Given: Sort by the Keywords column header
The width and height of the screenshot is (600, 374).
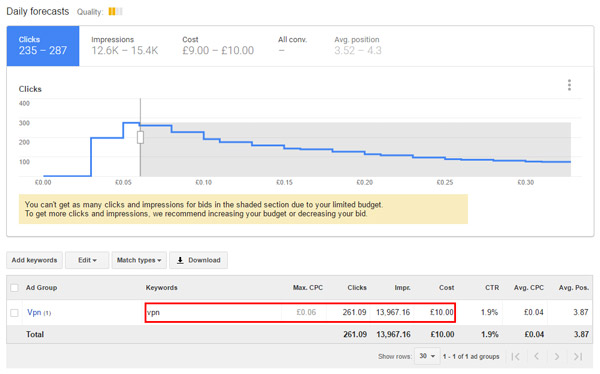Looking at the screenshot, I should 161,287.
